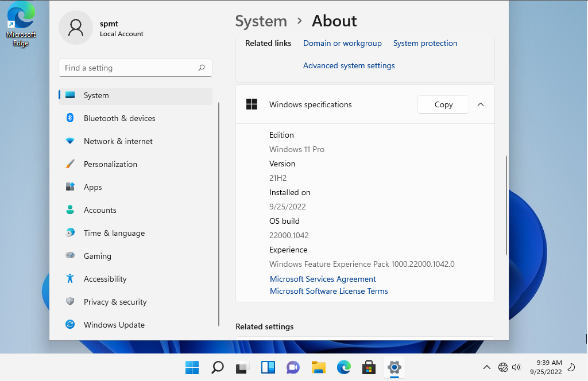Open the Start menu Windows logo

click(192, 367)
